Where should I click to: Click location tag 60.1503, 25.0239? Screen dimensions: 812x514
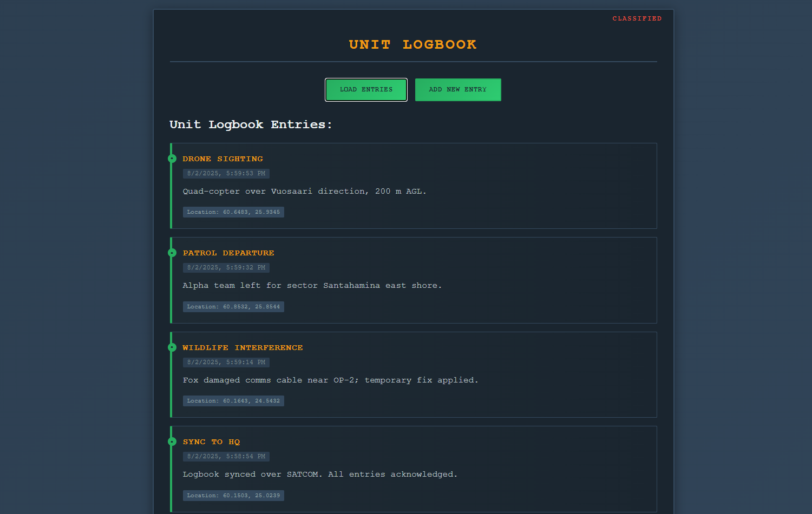coord(233,496)
